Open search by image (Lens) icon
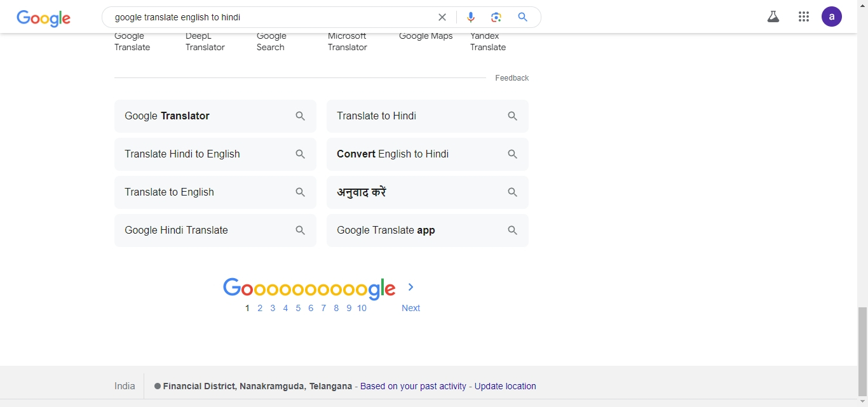The height and width of the screenshot is (407, 868). [496, 17]
